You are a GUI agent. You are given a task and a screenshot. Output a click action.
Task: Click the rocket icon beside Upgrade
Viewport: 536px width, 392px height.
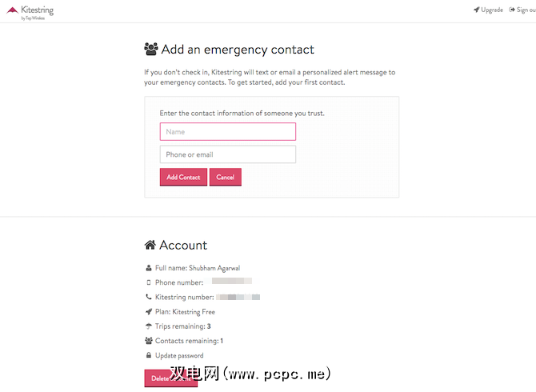[476, 10]
